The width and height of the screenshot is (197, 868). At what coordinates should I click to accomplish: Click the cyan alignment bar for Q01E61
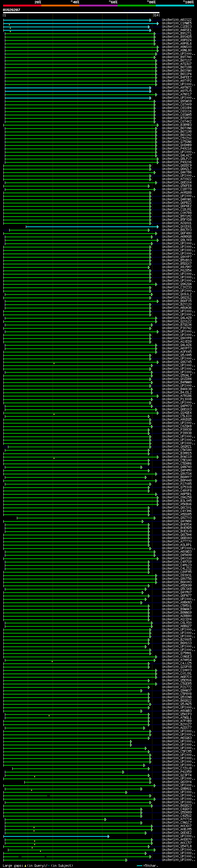(92, 227)
